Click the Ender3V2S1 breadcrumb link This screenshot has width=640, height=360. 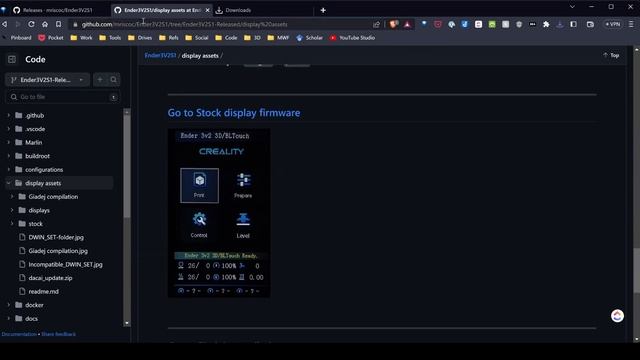(160, 56)
